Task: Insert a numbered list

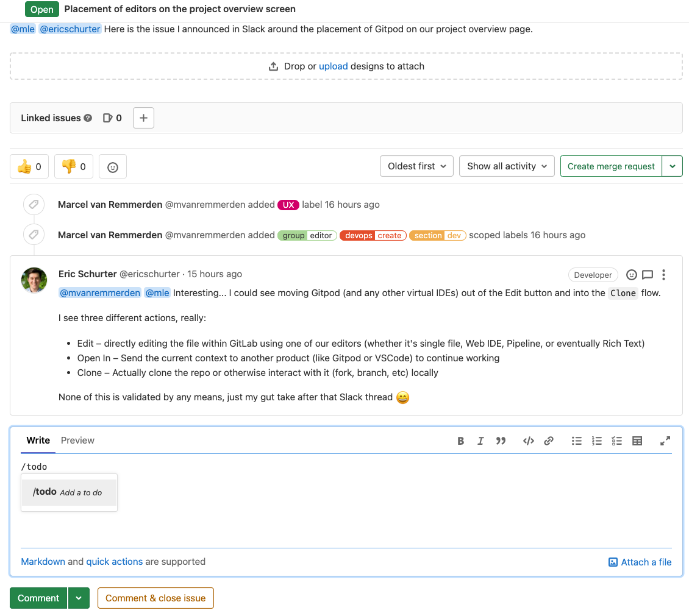Action: tap(597, 441)
